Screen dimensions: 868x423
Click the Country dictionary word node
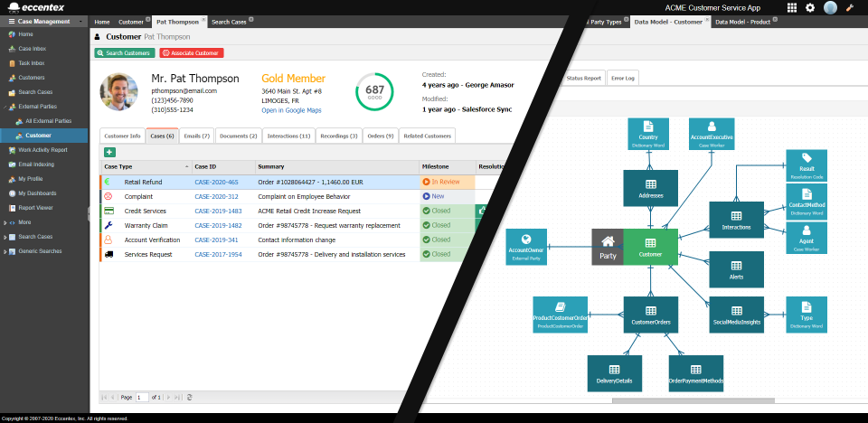(x=648, y=134)
